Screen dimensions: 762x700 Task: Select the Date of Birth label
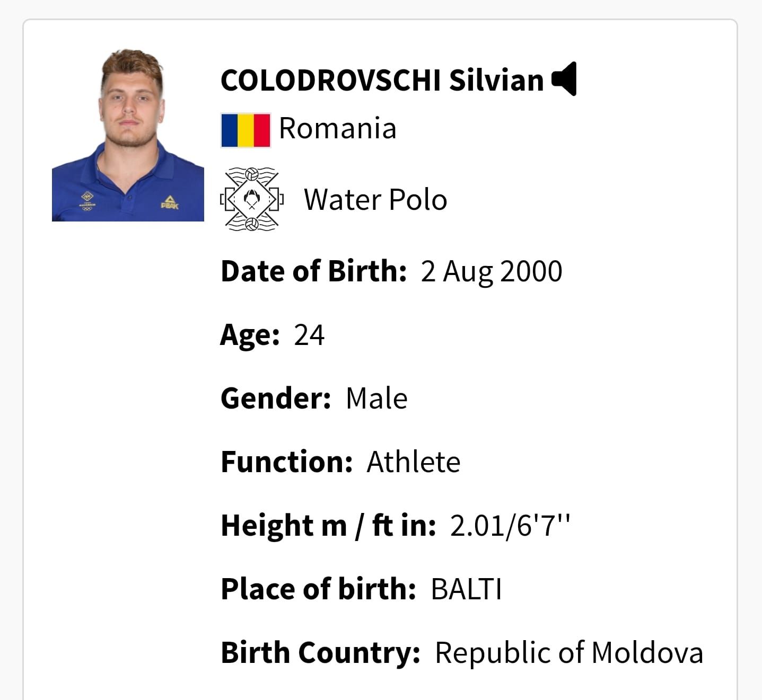pos(313,271)
